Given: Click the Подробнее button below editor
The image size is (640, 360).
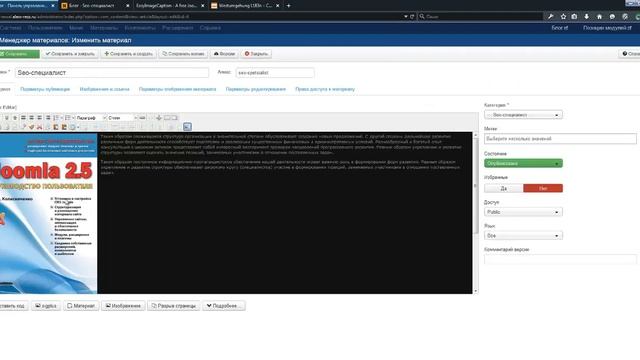Looking at the screenshot, I should coord(224,306).
